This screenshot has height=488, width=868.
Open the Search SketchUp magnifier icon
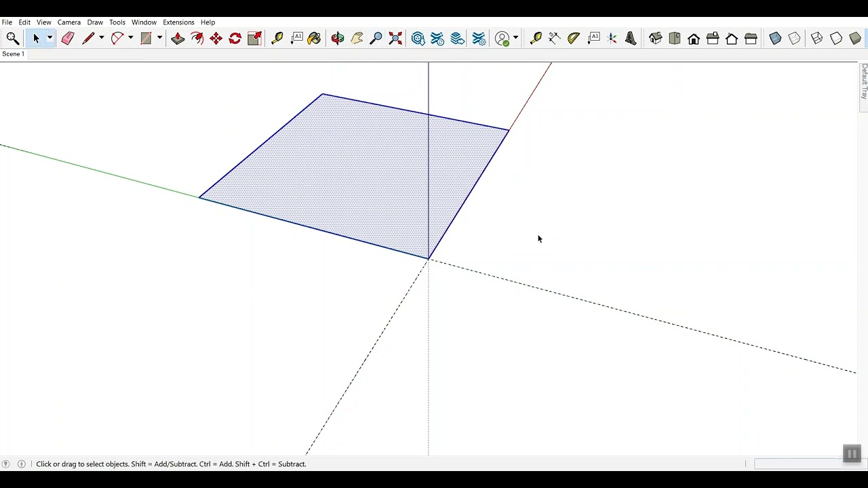(x=12, y=39)
